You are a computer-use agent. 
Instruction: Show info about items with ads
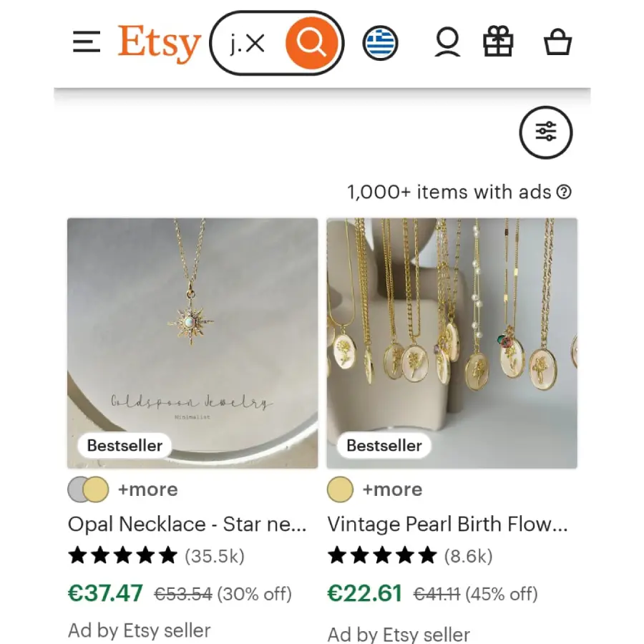(565, 192)
